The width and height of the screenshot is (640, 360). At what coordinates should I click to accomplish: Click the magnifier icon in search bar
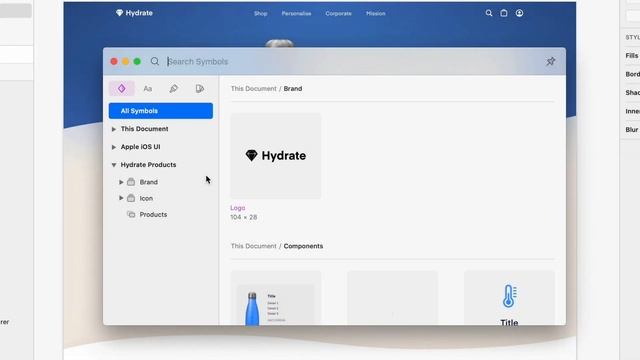tap(155, 62)
